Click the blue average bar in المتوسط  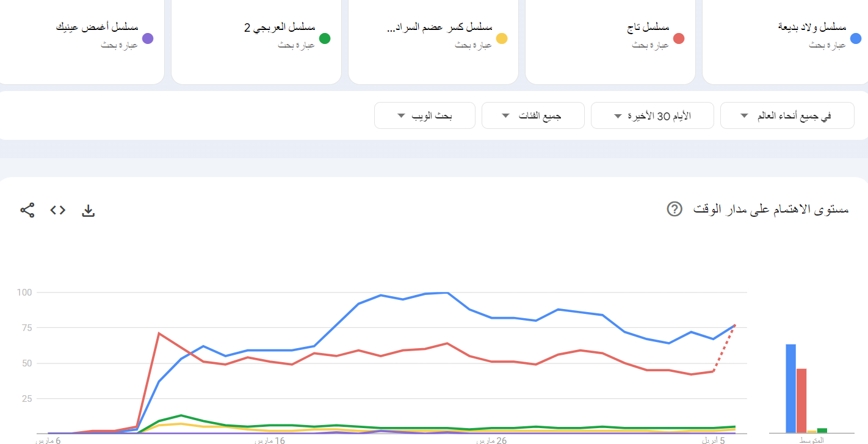[x=790, y=388]
